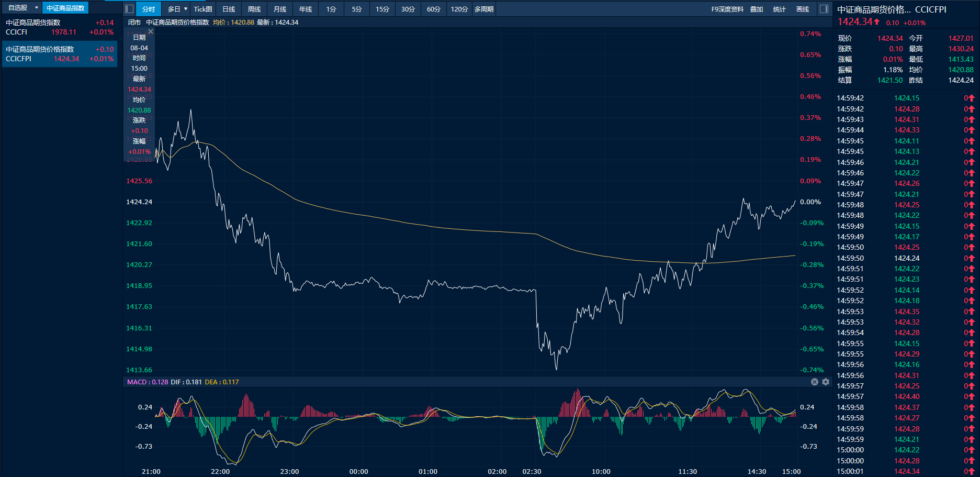Open the 统计 statistics tool
Image resolution: width=980 pixels, height=477 pixels.
pos(779,9)
